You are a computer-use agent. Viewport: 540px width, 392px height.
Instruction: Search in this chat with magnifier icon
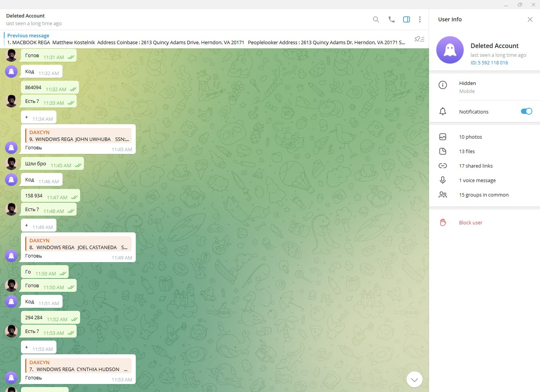click(376, 19)
